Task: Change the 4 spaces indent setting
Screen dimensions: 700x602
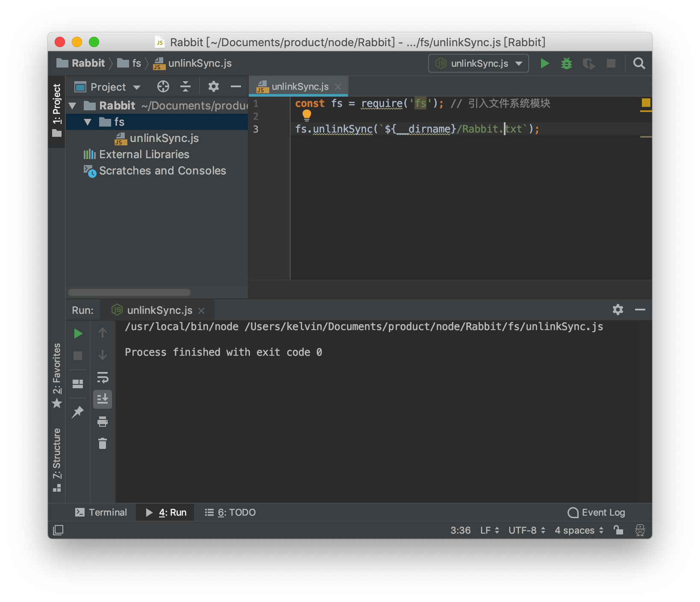Action: click(579, 530)
